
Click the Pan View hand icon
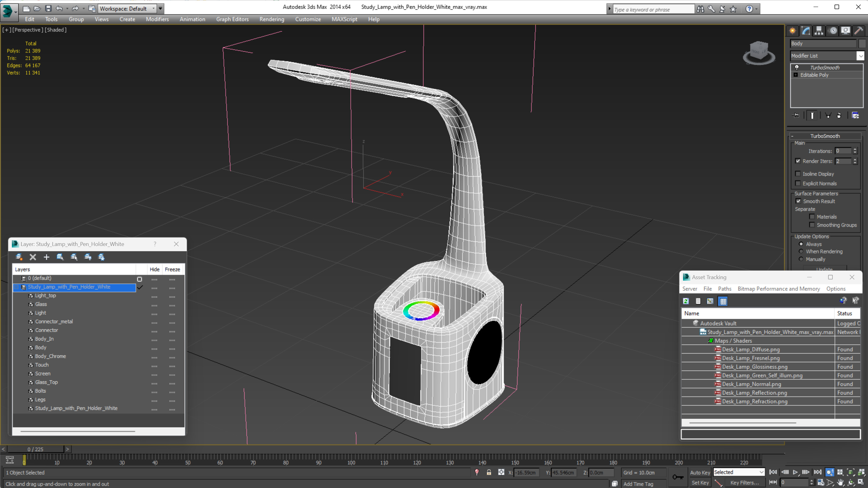[x=840, y=482]
